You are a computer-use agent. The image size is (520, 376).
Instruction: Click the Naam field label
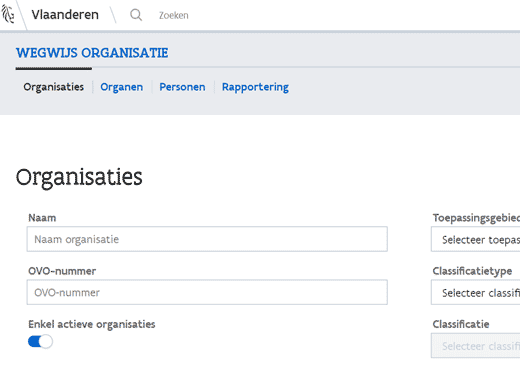(42, 218)
